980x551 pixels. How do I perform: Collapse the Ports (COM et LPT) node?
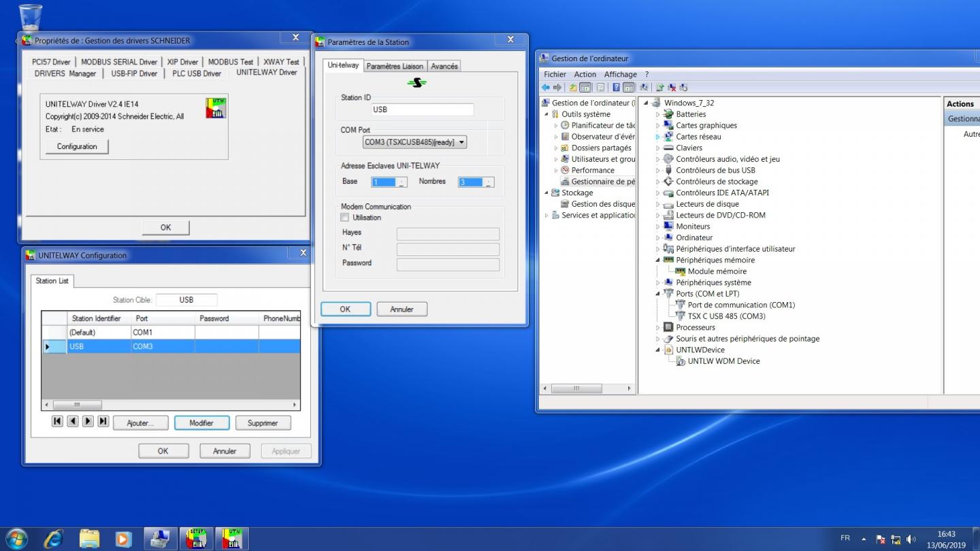(658, 294)
